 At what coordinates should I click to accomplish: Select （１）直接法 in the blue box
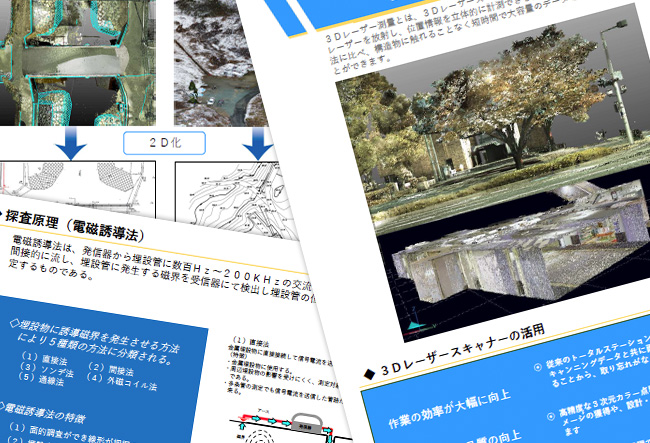coord(44,358)
